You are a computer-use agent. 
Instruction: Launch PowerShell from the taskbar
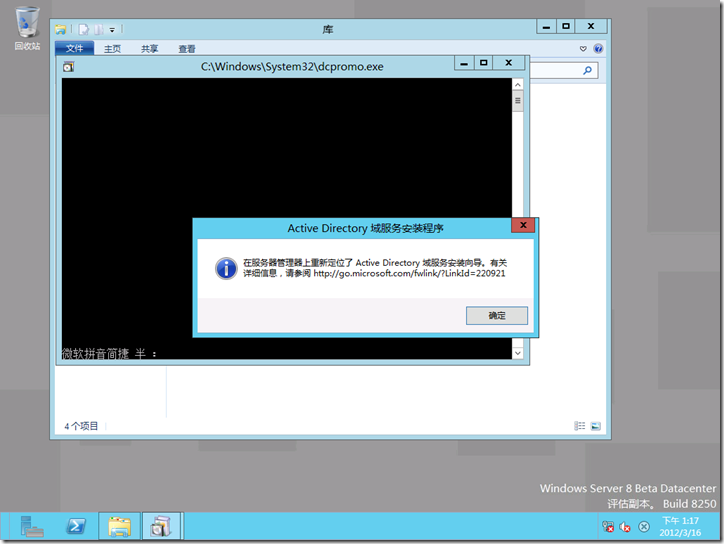(76, 526)
